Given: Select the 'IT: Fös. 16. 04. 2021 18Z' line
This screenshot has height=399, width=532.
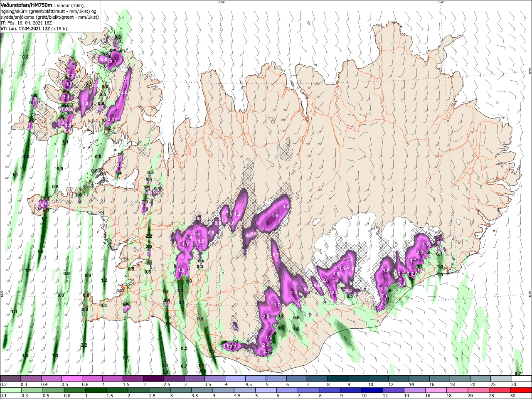Looking at the screenshot, I should tap(26, 23).
